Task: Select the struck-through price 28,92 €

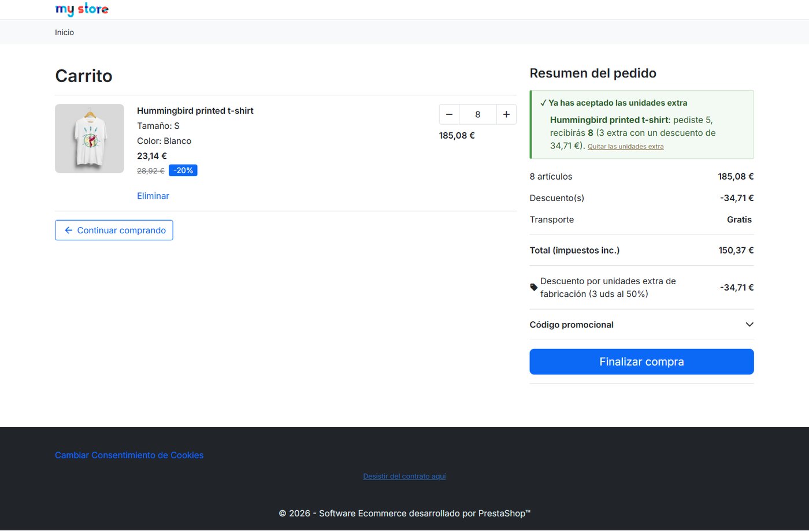Action: [150, 171]
